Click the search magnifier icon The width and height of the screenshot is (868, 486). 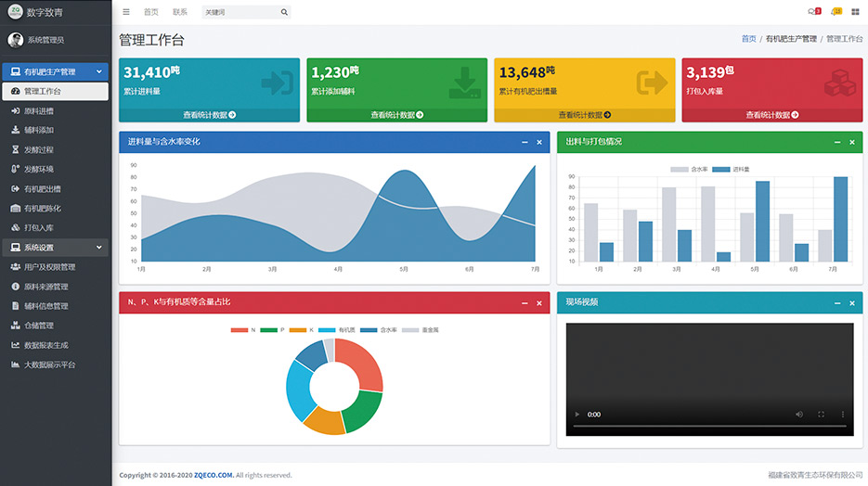(284, 12)
